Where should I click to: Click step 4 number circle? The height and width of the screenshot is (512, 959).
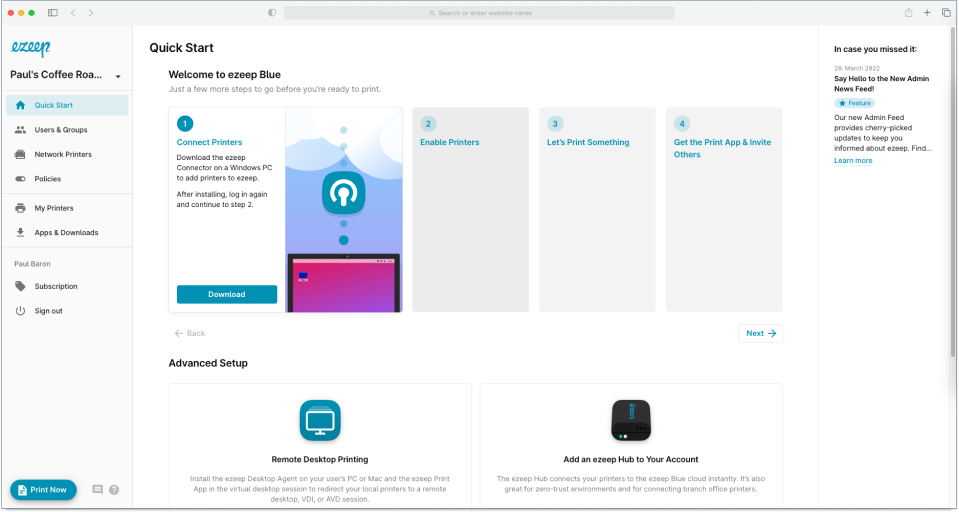(x=682, y=124)
